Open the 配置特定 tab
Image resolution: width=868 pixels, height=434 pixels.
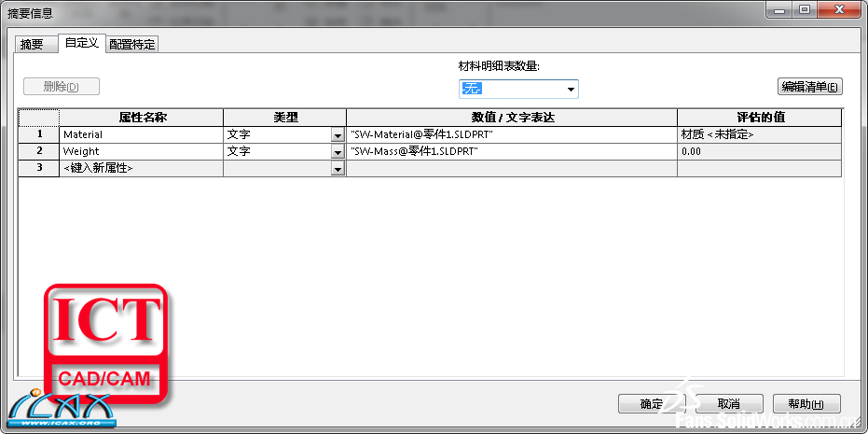point(132,45)
